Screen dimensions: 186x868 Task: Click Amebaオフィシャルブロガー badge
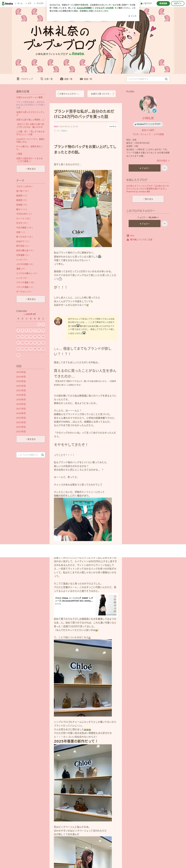click(x=148, y=124)
